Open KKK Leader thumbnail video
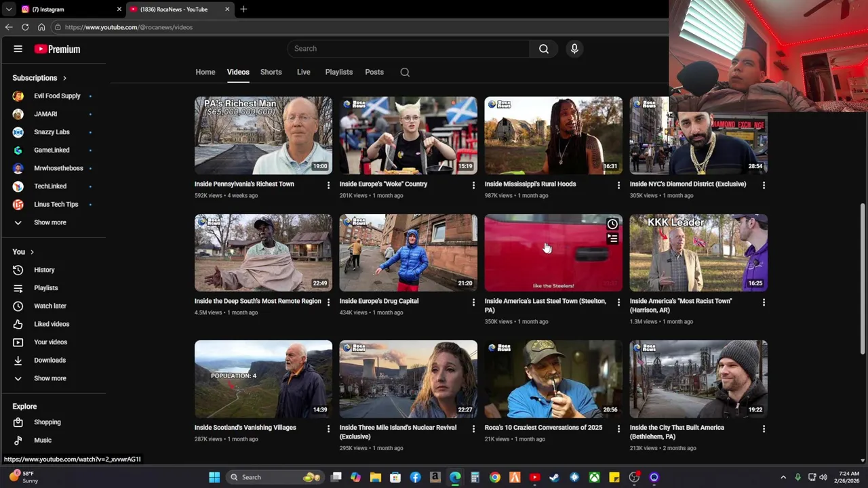The image size is (868, 488). click(698, 253)
